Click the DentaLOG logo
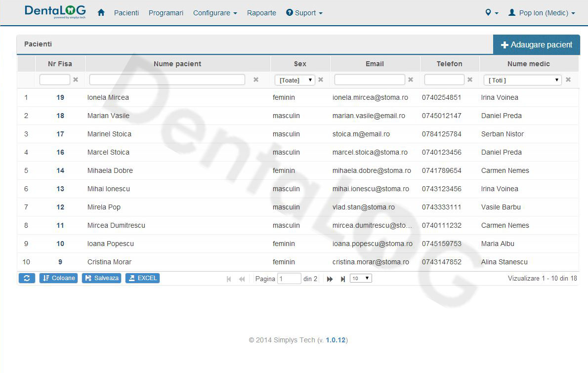 pos(55,12)
